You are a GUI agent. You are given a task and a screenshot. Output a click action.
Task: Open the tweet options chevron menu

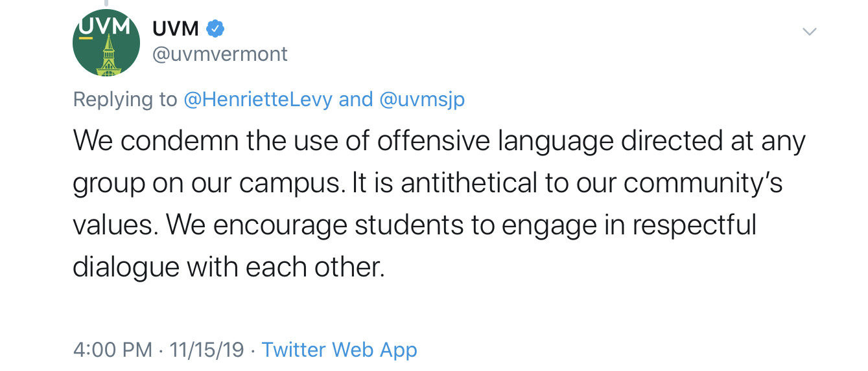click(810, 31)
